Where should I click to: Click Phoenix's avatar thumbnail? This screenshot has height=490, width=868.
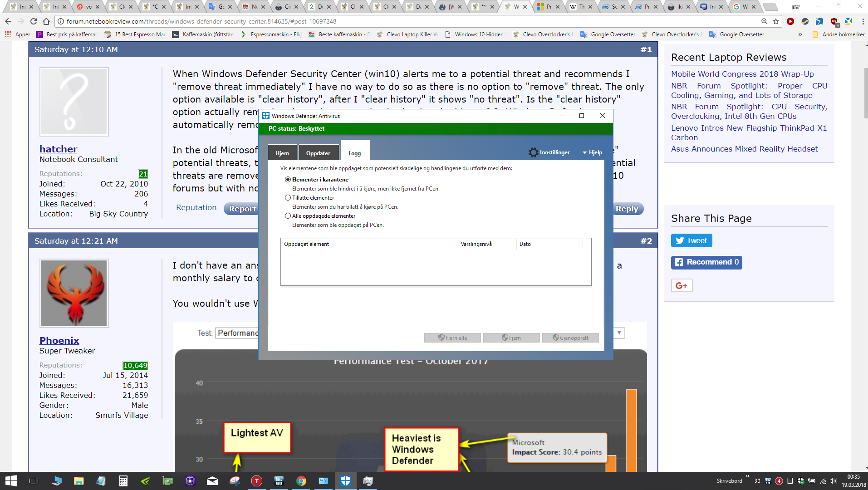tap(74, 293)
